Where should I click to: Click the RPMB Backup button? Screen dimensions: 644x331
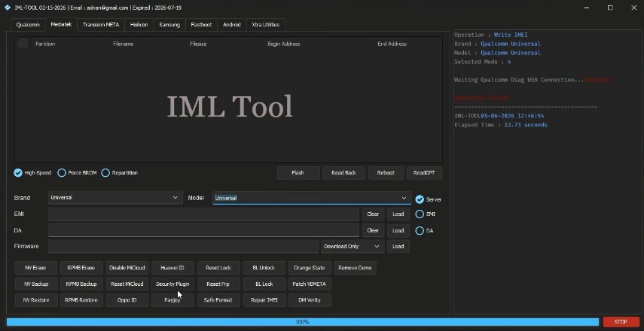[81, 284]
